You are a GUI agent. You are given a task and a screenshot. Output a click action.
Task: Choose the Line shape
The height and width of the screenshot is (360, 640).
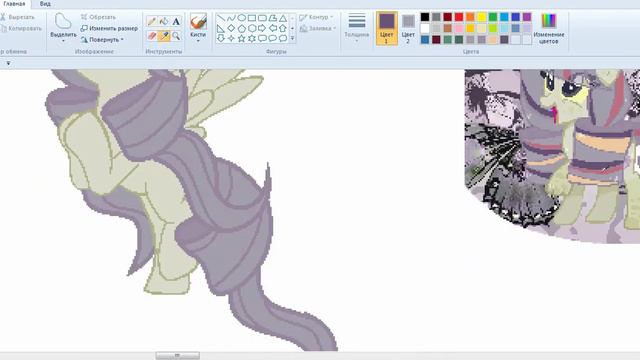click(221, 18)
